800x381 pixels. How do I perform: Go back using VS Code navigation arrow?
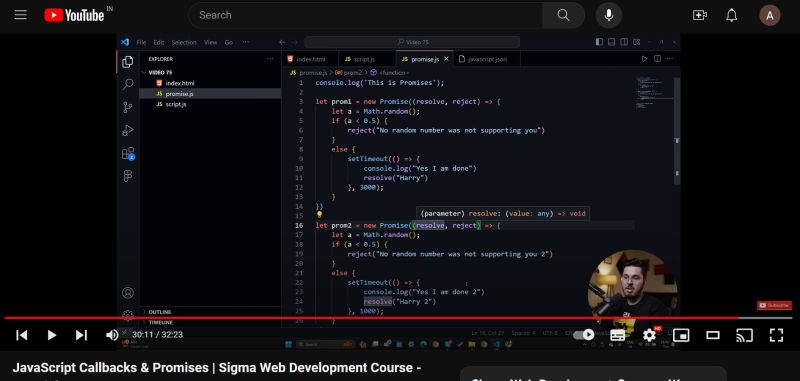pos(282,42)
